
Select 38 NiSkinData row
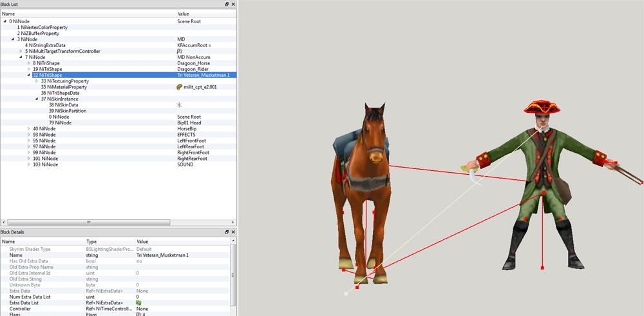(x=118, y=105)
